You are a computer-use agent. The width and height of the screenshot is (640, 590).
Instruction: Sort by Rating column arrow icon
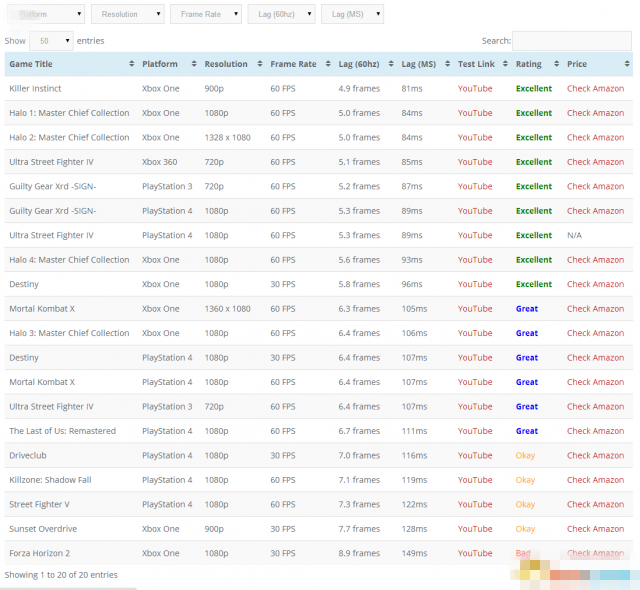tap(555, 64)
